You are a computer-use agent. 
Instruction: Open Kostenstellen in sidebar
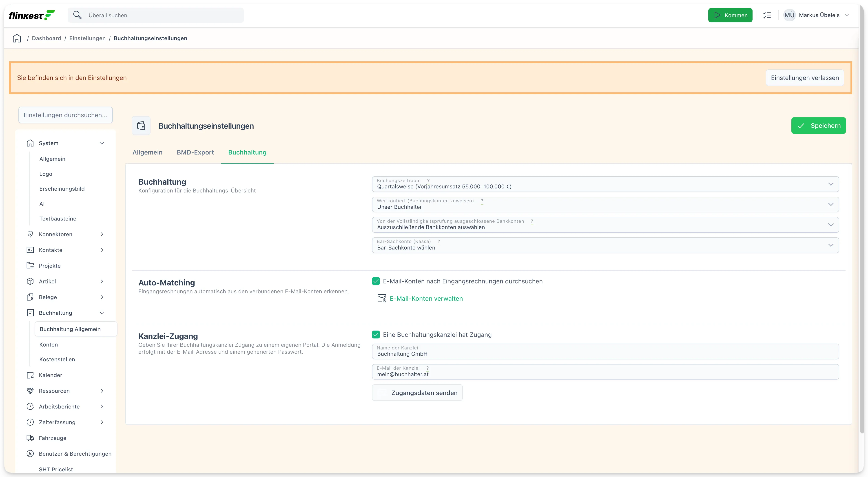[57, 359]
